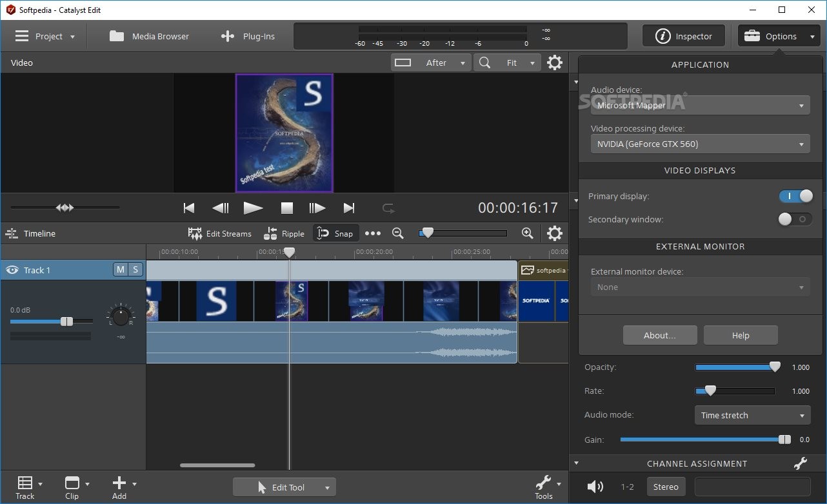Click the 1.000 Opacity value
This screenshot has height=504, width=827.
800,367
